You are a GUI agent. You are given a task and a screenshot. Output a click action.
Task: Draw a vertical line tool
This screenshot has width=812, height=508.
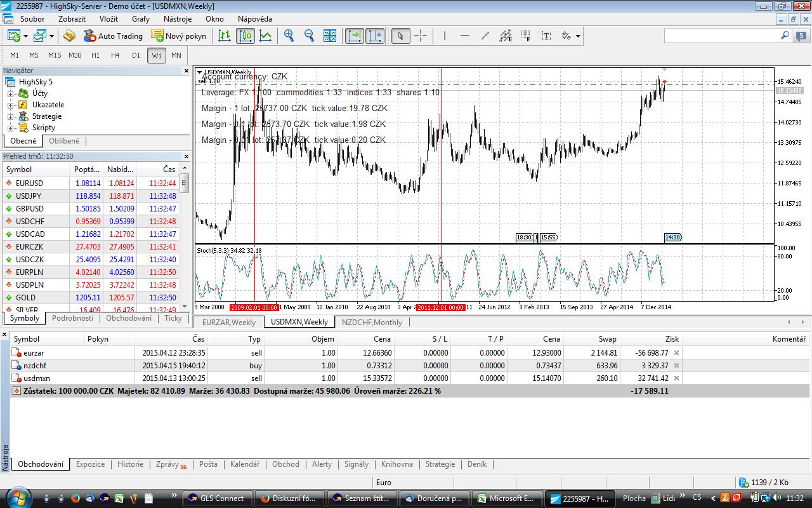click(445, 36)
